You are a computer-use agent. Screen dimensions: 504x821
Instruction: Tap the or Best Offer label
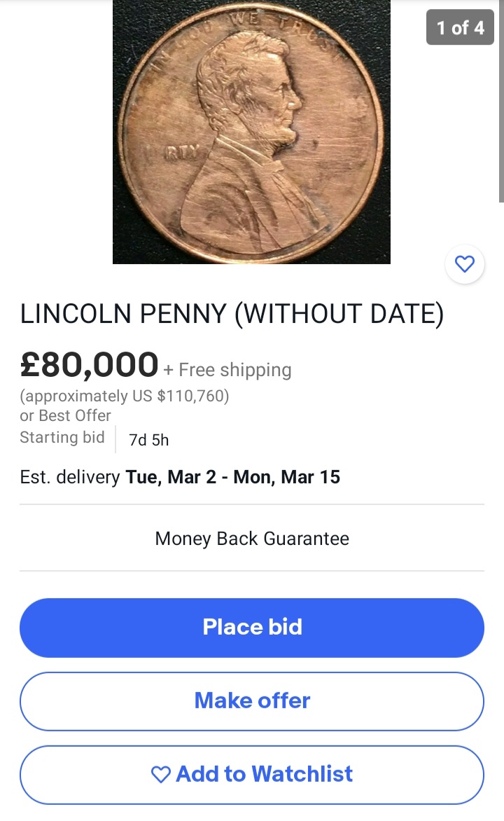click(65, 415)
